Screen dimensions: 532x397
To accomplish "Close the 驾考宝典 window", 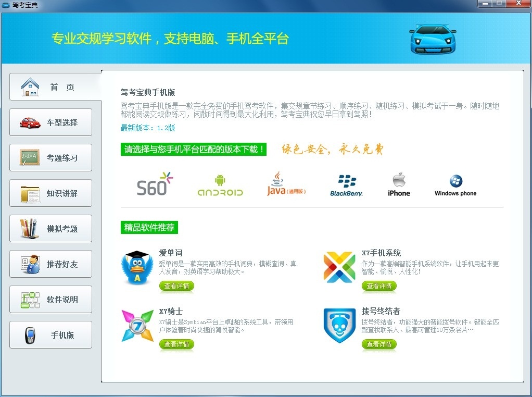I will (519, 4).
